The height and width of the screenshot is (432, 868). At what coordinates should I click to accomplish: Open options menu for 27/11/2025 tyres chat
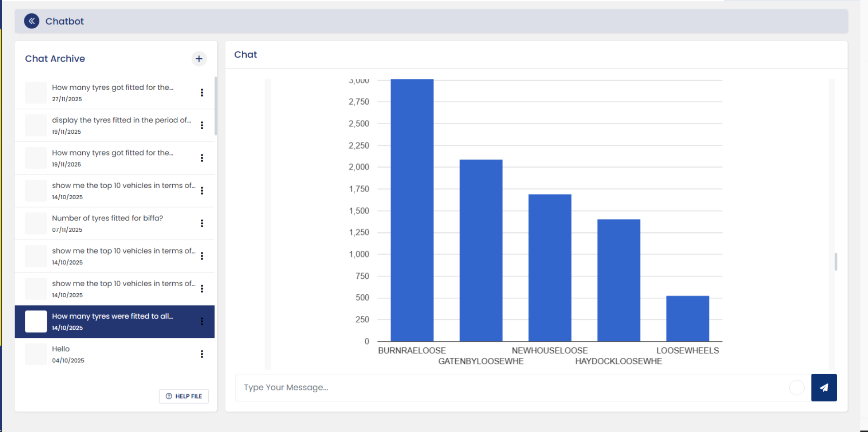[x=202, y=93]
